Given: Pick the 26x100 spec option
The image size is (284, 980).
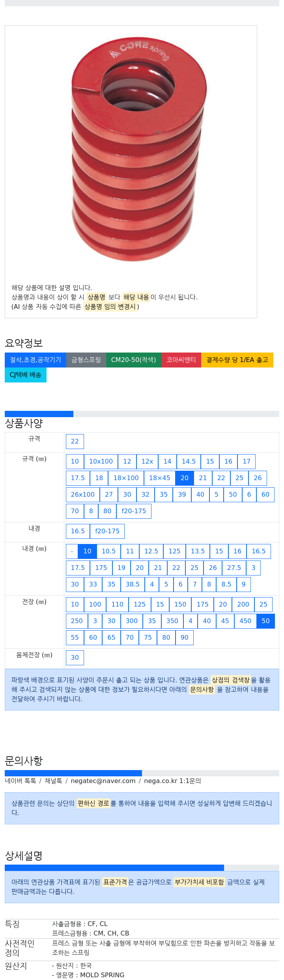Looking at the screenshot, I should coord(83,495).
